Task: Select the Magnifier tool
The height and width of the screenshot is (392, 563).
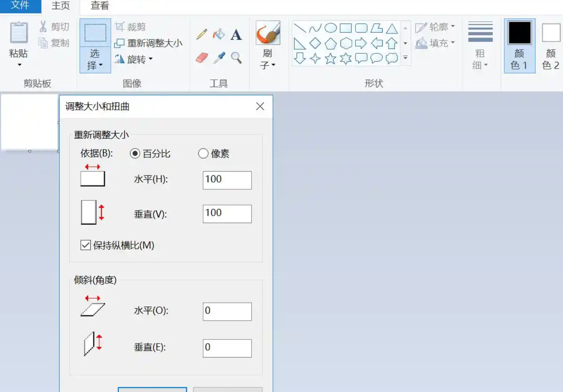Action: point(236,58)
